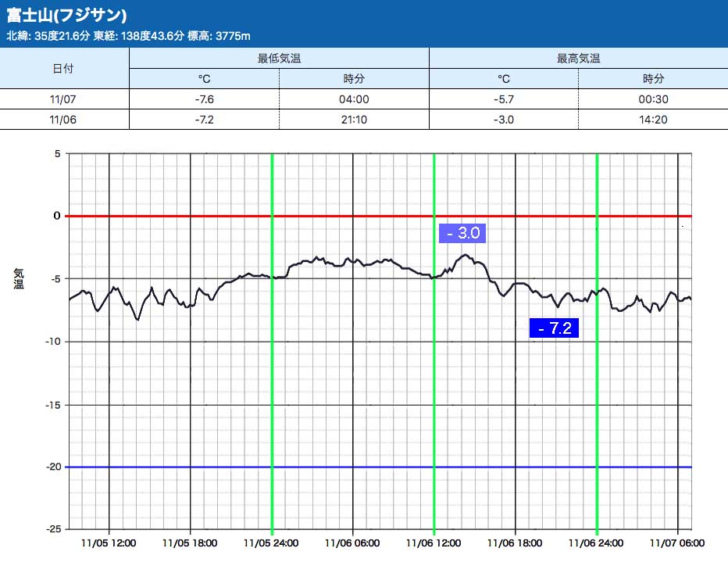Click the 04:00 time cell
This screenshot has height=566, width=728.
355,99
